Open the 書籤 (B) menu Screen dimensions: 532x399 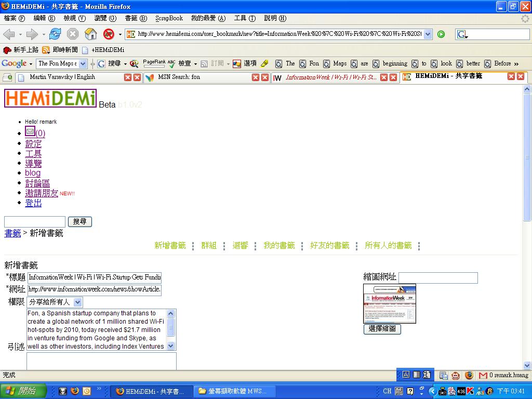coord(136,18)
